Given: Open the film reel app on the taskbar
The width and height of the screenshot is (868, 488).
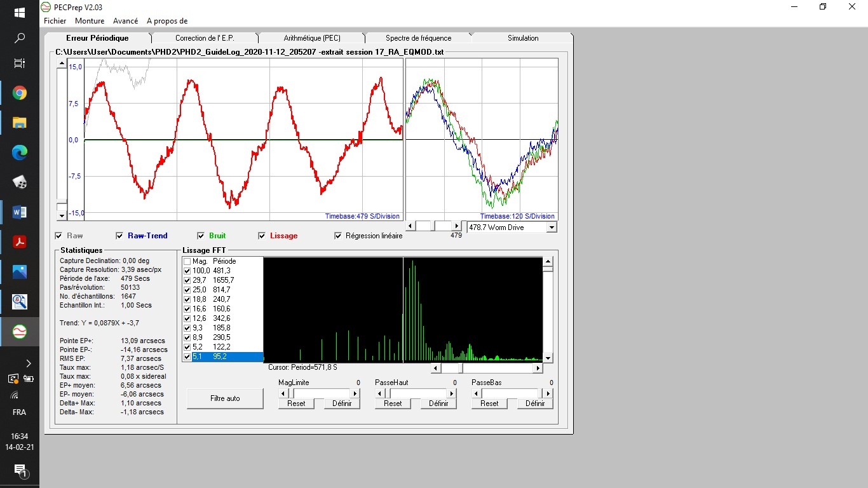Looking at the screenshot, I should tap(19, 182).
